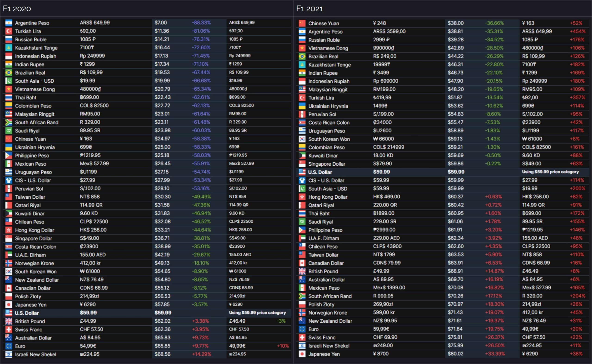Select Indonesian Rupiah in the F1 2020 table
The height and width of the screenshot is (364, 592).
(x=35, y=56)
